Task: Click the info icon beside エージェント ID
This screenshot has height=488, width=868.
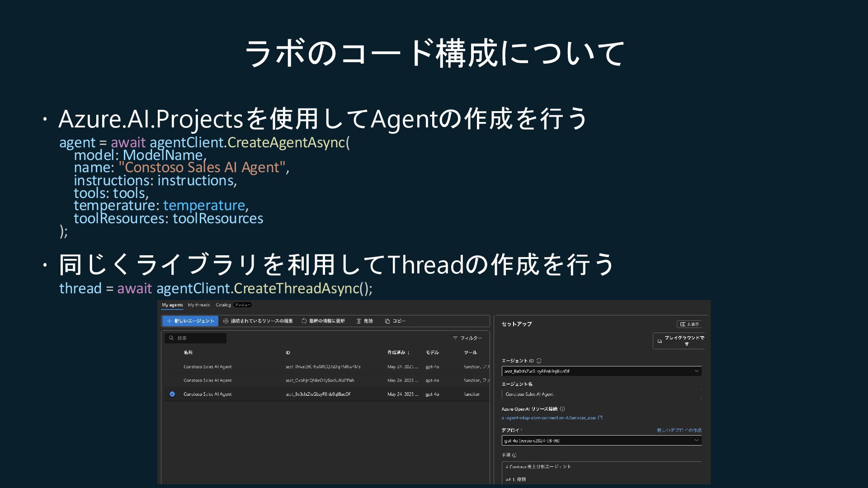Action: tap(539, 361)
